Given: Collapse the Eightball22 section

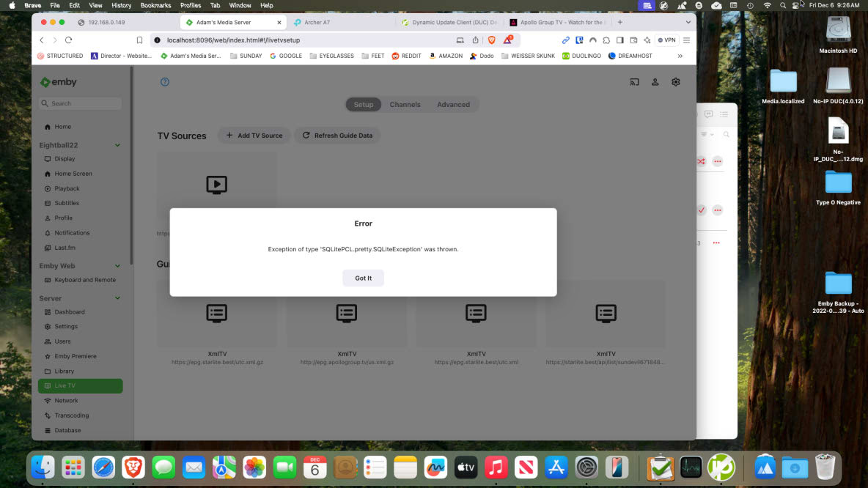Looking at the screenshot, I should coord(117,144).
